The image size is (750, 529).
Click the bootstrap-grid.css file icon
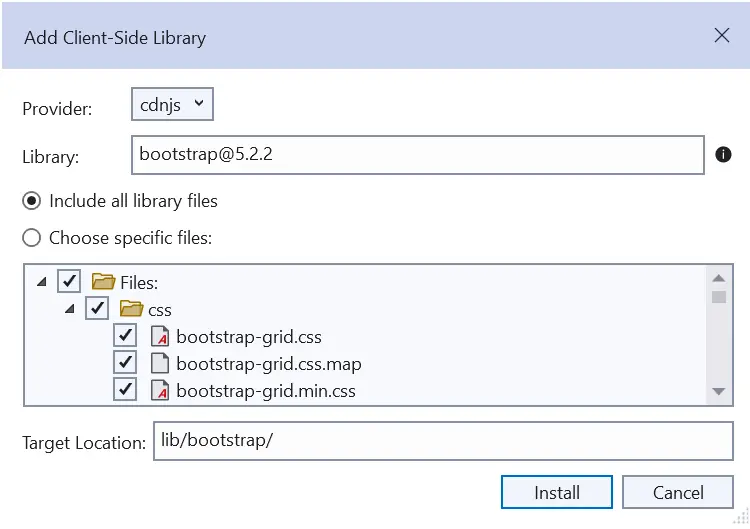(160, 336)
